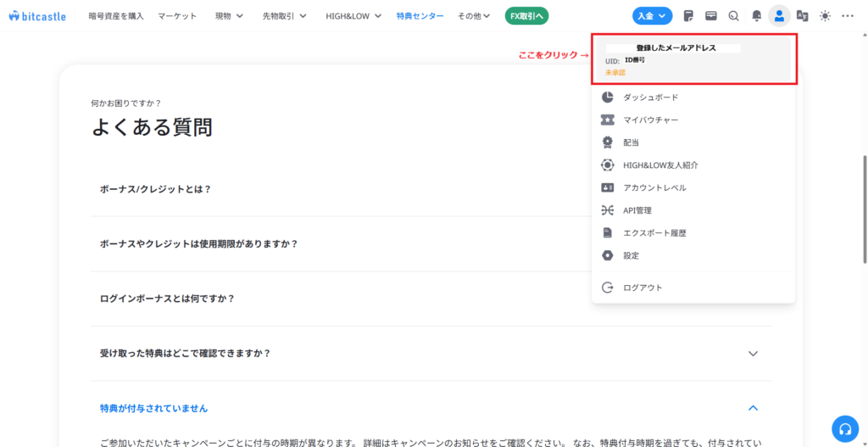Open 特典センター in the top navigation
The height and width of the screenshot is (447, 868).
(x=420, y=16)
